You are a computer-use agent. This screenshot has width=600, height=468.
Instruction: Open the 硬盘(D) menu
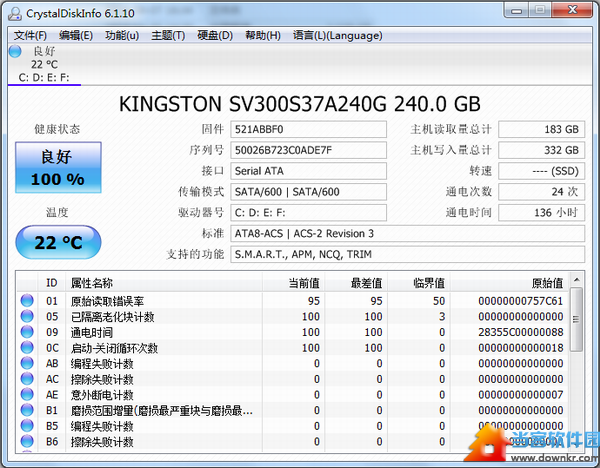click(215, 36)
